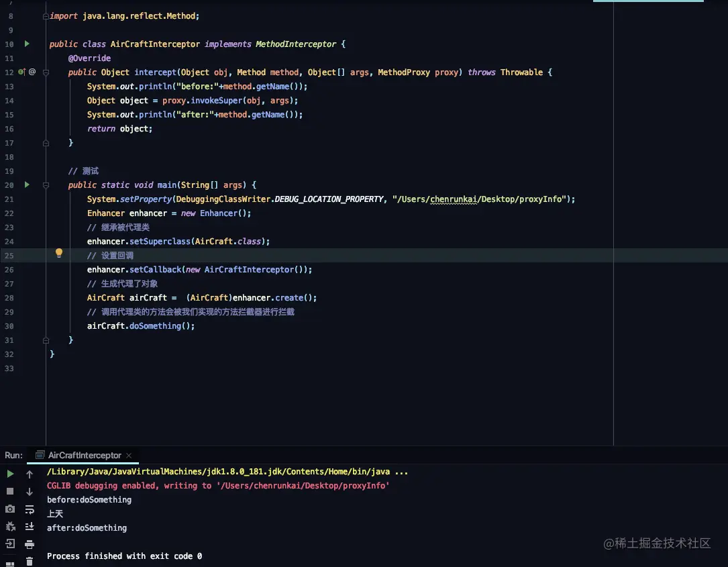Click the @Override annotation on line 11
The width and height of the screenshot is (728, 567).
pyautogui.click(x=89, y=58)
